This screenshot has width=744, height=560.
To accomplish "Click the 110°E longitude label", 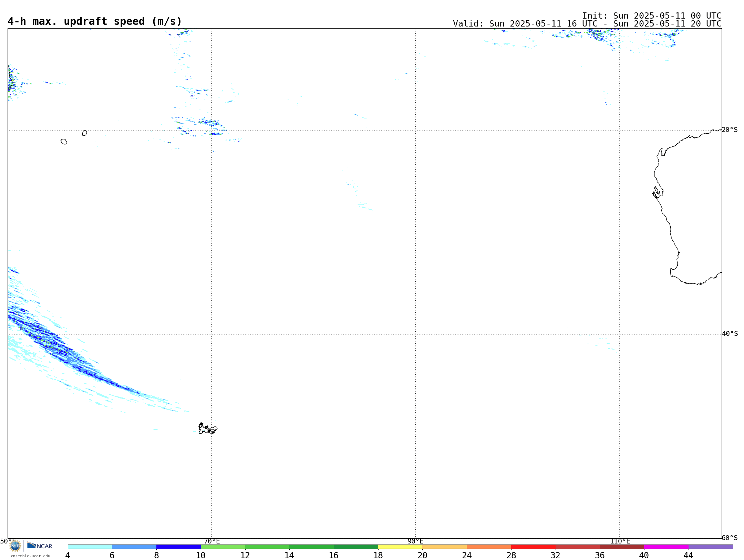I will pos(620,541).
